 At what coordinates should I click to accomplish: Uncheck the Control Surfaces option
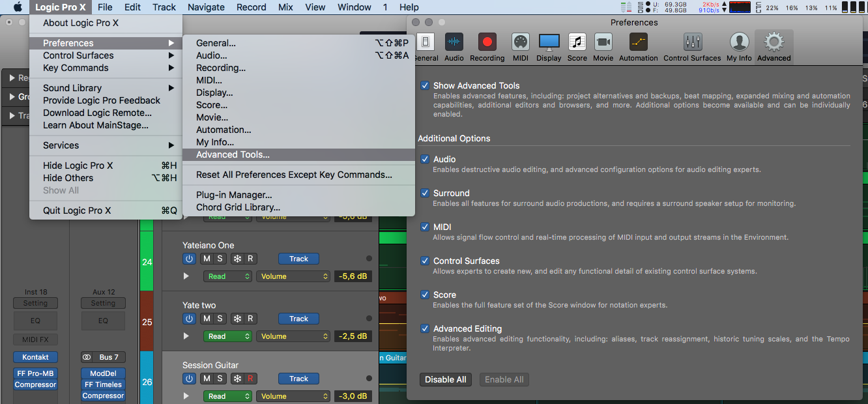click(425, 261)
